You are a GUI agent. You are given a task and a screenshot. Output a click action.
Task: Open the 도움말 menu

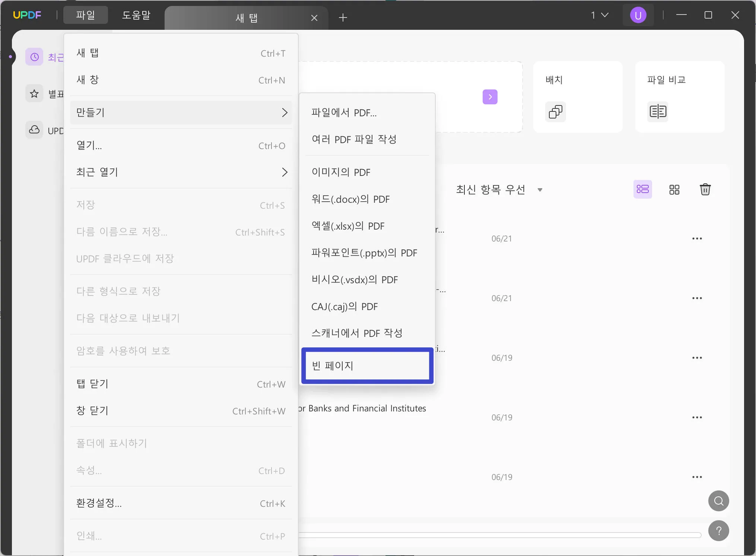point(136,15)
